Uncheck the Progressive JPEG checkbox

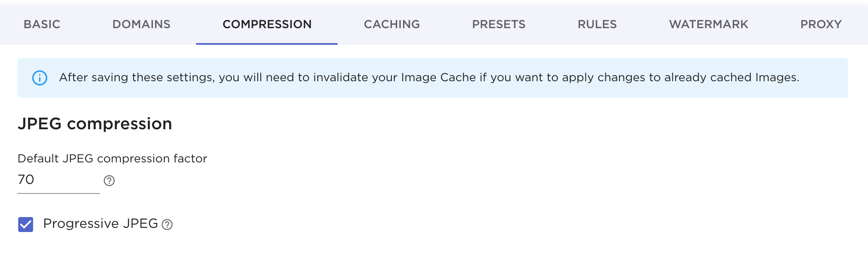click(26, 225)
